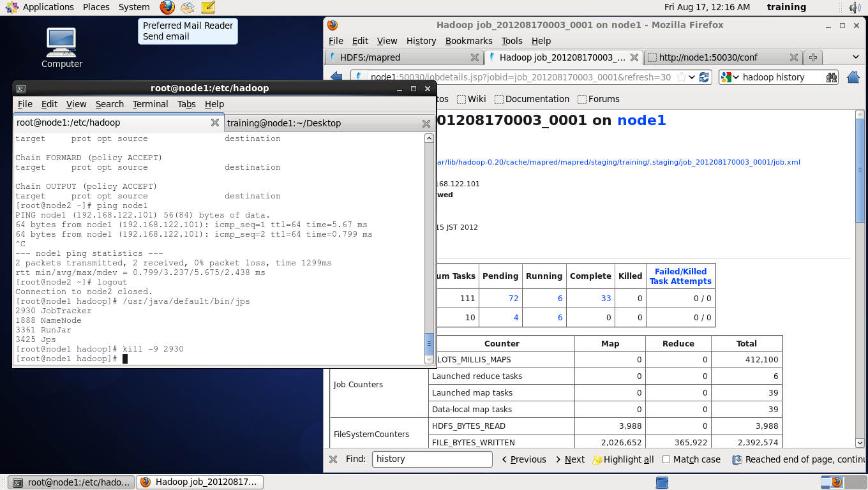Go to the Firefox home page icon
Screen dimensions: 868x490
853,77
